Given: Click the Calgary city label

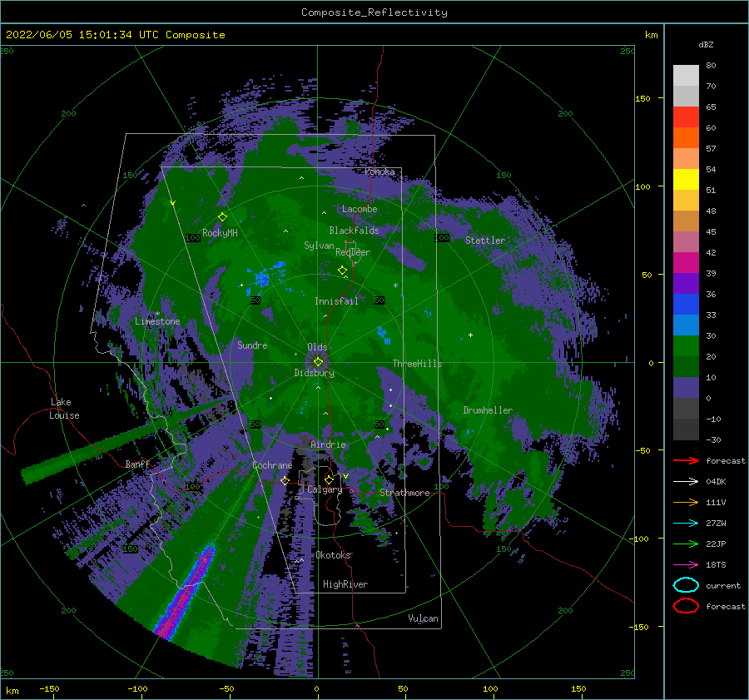Looking at the screenshot, I should (325, 489).
